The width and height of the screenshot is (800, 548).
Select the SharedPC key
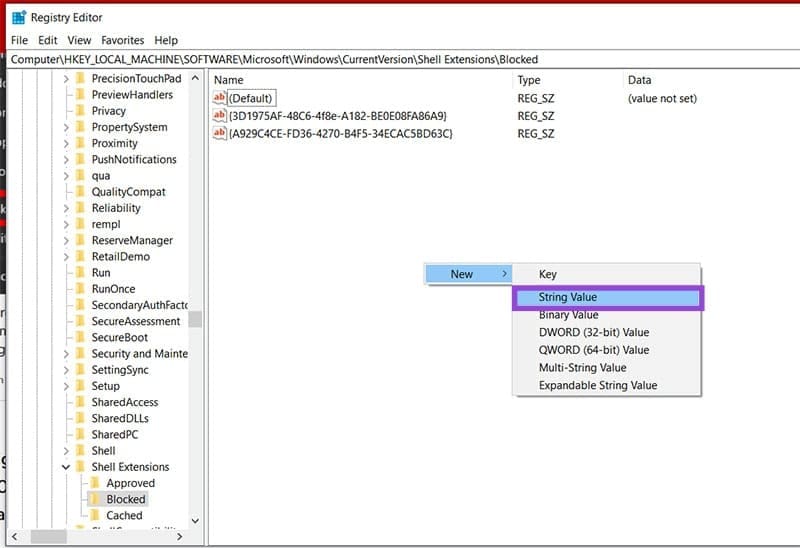point(115,435)
